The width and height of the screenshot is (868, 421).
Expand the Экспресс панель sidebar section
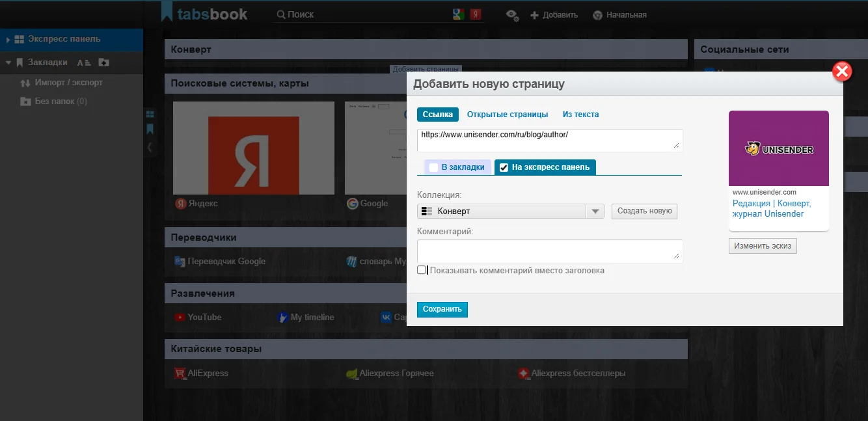coord(8,40)
